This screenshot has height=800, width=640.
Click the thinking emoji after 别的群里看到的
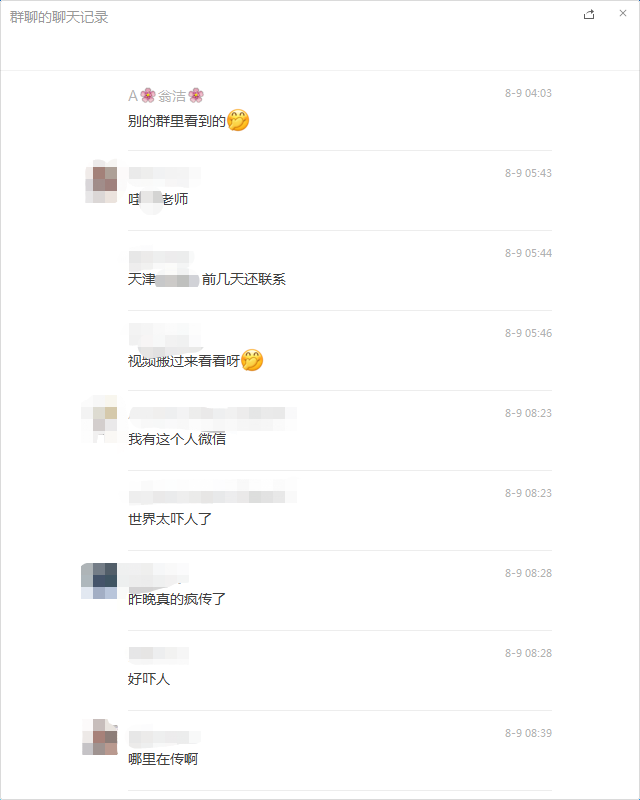click(x=238, y=121)
